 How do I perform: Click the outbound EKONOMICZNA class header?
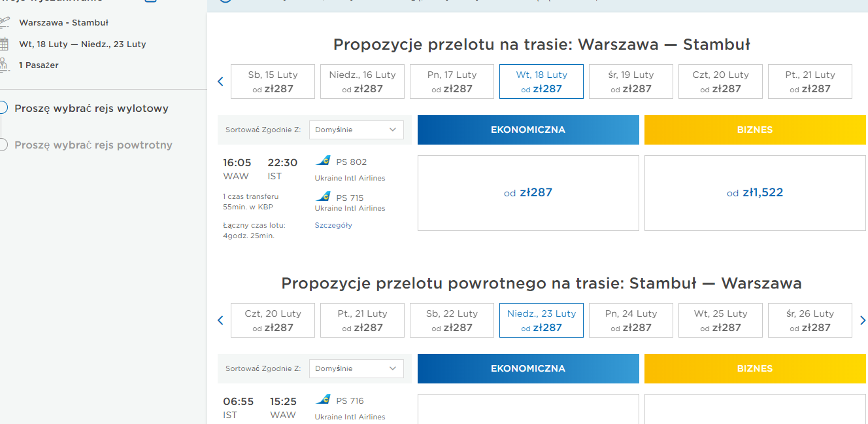click(528, 130)
